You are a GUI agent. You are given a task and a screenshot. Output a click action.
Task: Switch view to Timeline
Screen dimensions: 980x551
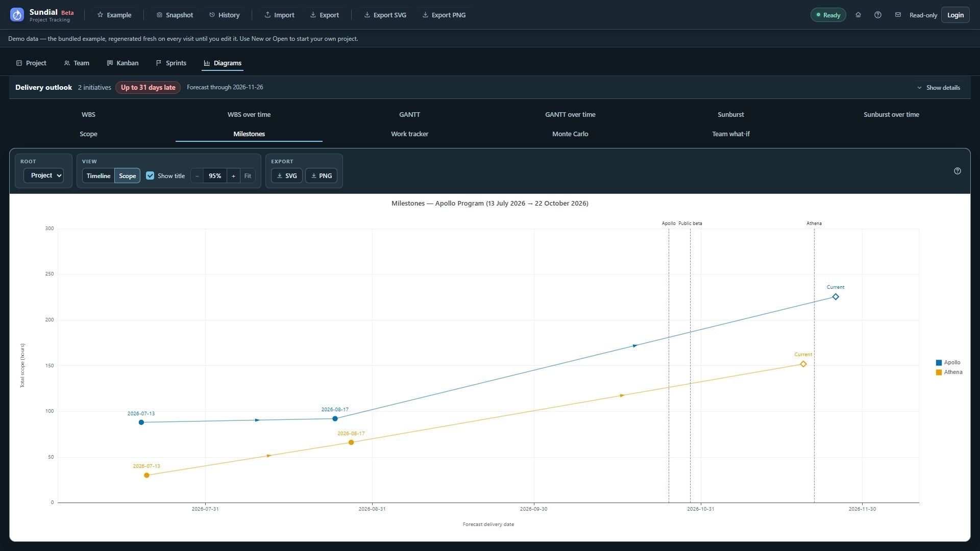[99, 176]
